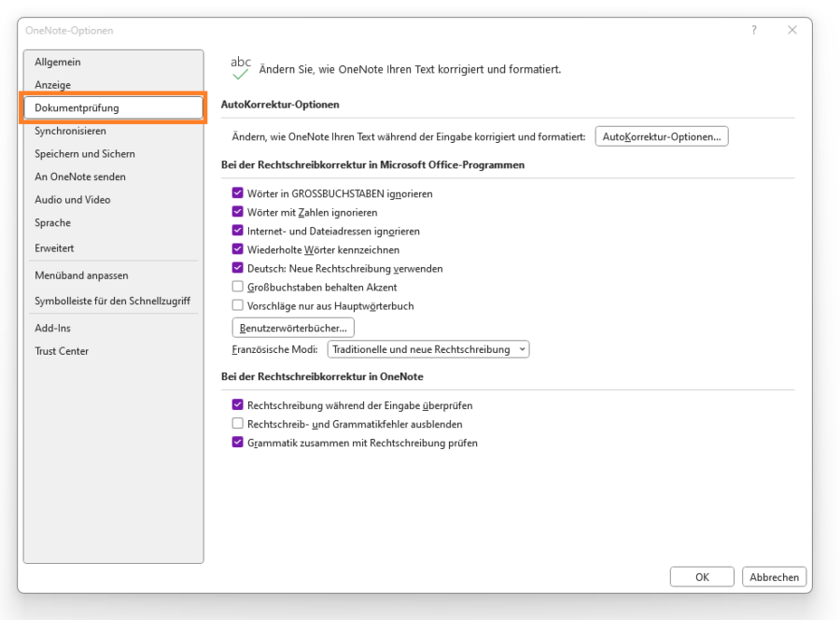The image size is (840, 620).
Task: Open Audio und Video settings
Action: tap(77, 199)
